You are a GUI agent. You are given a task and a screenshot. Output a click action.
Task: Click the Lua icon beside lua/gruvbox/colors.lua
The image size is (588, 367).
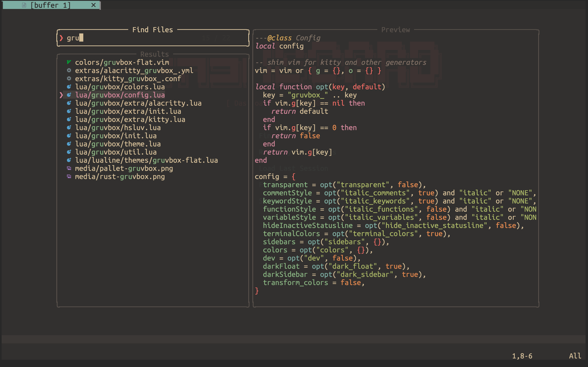69,87
